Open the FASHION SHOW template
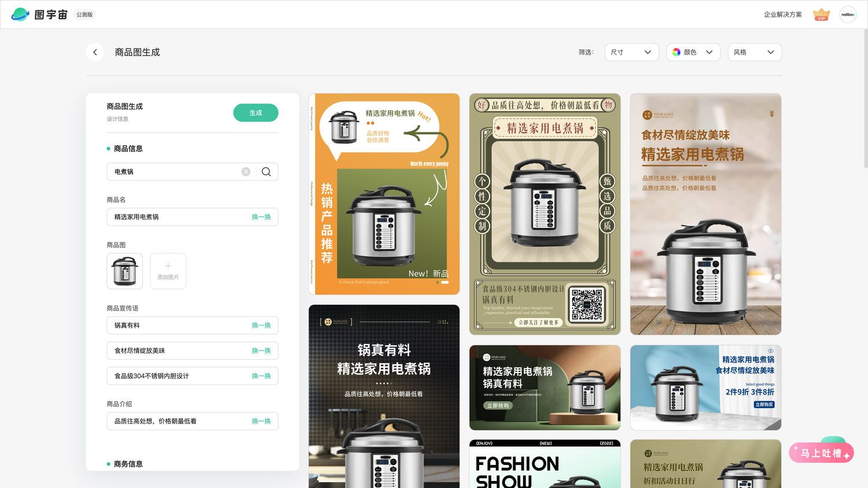The height and width of the screenshot is (488, 868). pyautogui.click(x=545, y=464)
